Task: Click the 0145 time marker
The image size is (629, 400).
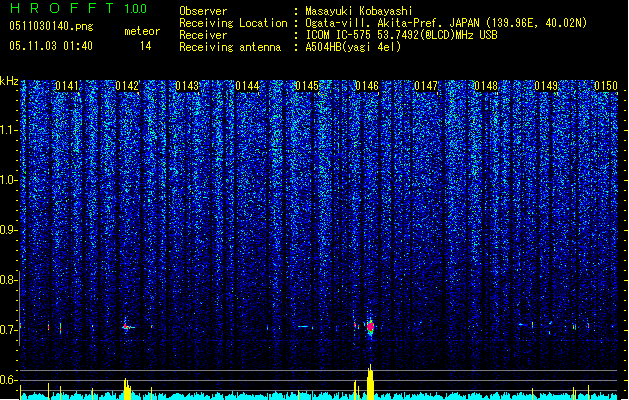Action: pyautogui.click(x=307, y=86)
